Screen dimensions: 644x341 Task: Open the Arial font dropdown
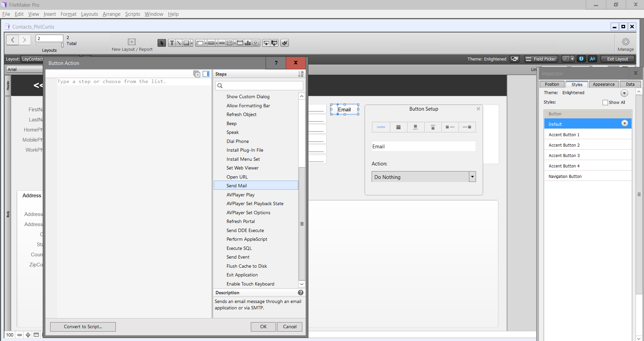click(x=25, y=69)
